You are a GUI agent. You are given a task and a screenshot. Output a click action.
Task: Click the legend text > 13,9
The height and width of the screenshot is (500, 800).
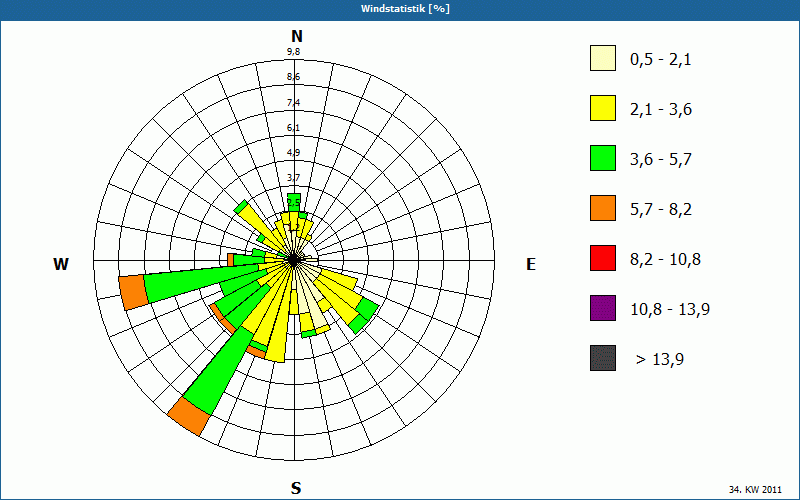tap(660, 360)
